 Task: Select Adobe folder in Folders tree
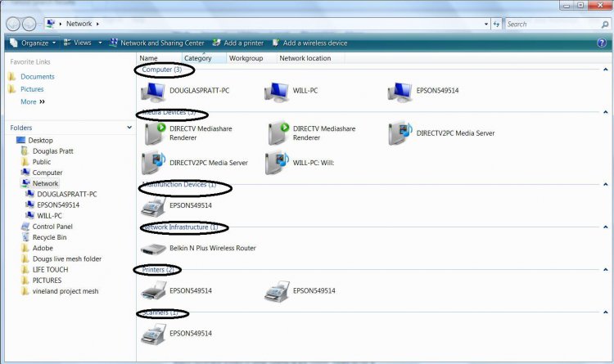pos(43,248)
